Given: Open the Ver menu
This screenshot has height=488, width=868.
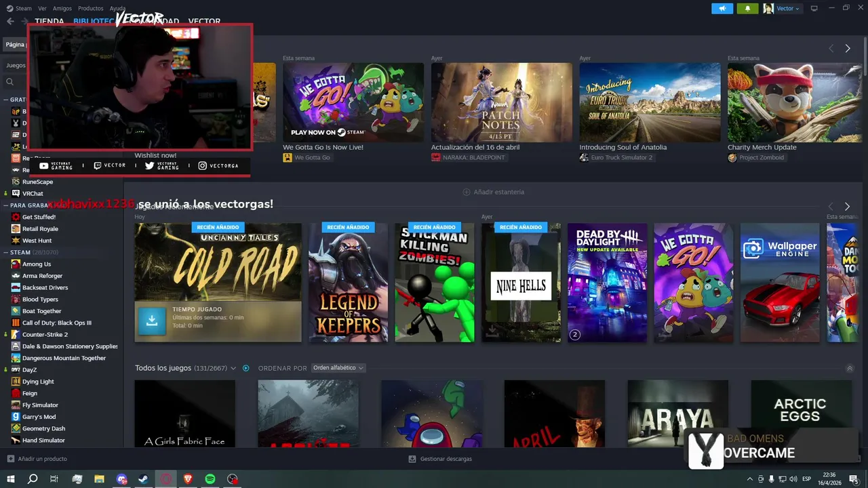Looking at the screenshot, I should tap(43, 8).
